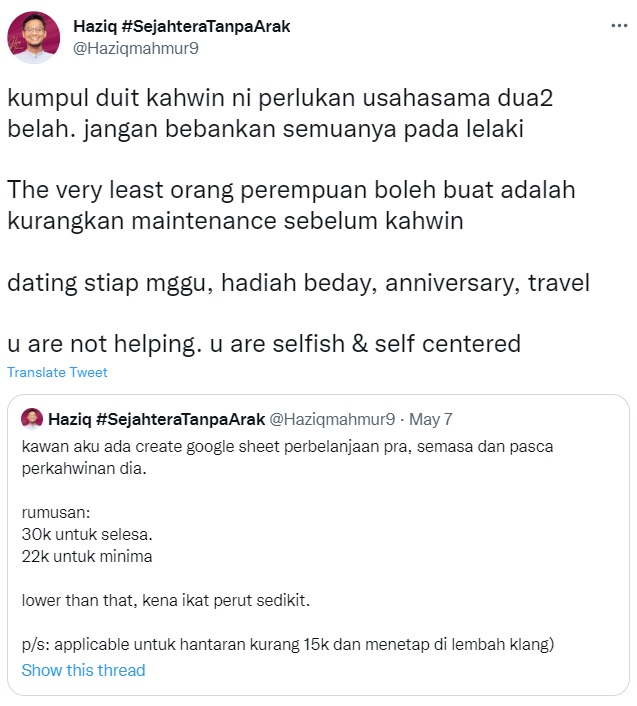Click the 'The very least orang perempuan' paragraph
Screen dimensions: 637x706
(290, 205)
